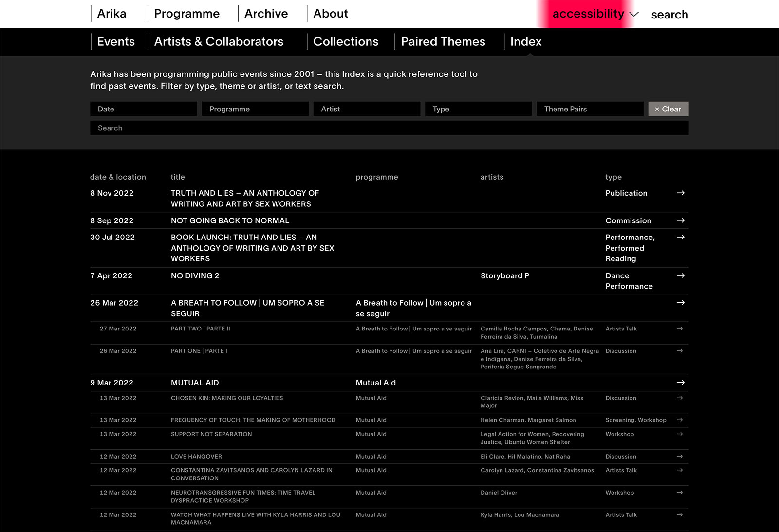The width and height of the screenshot is (779, 532).
Task: Open arrow for Frequency of Touch row
Action: pyautogui.click(x=680, y=420)
